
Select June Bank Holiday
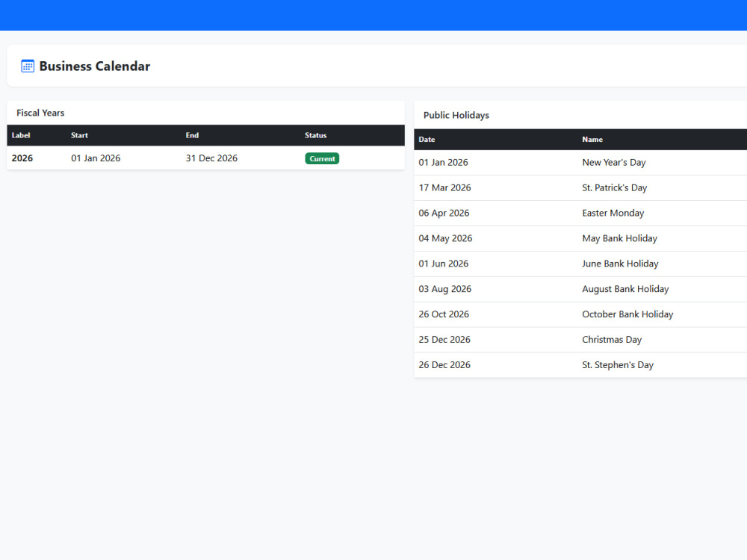[x=620, y=264]
